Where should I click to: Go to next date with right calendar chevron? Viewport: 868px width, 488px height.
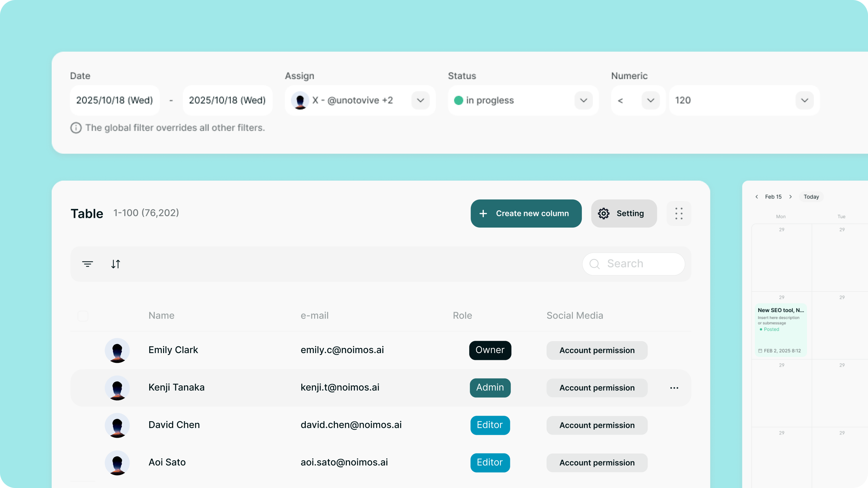pyautogui.click(x=790, y=197)
